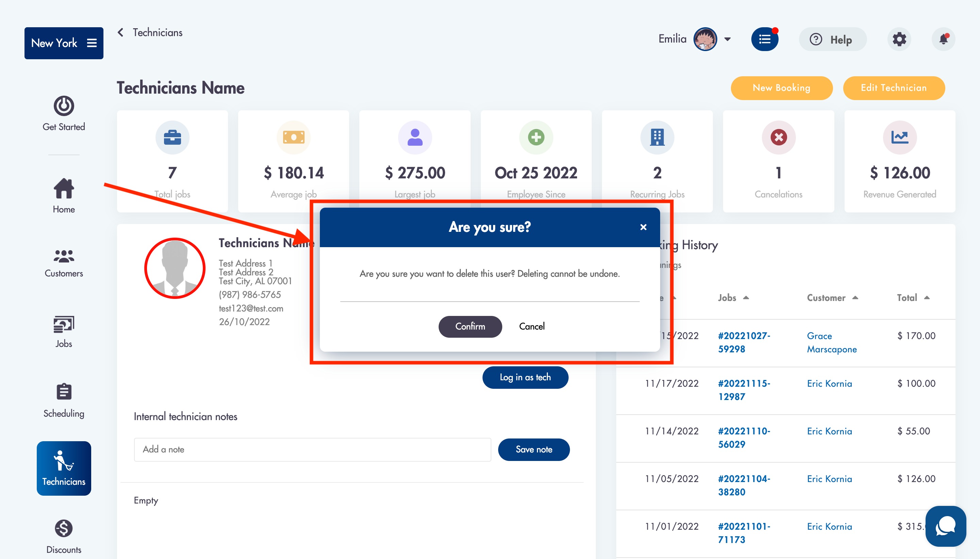Screen dimensions: 980x559
Task: Sort by the Customer column arrow
Action: [x=855, y=298]
